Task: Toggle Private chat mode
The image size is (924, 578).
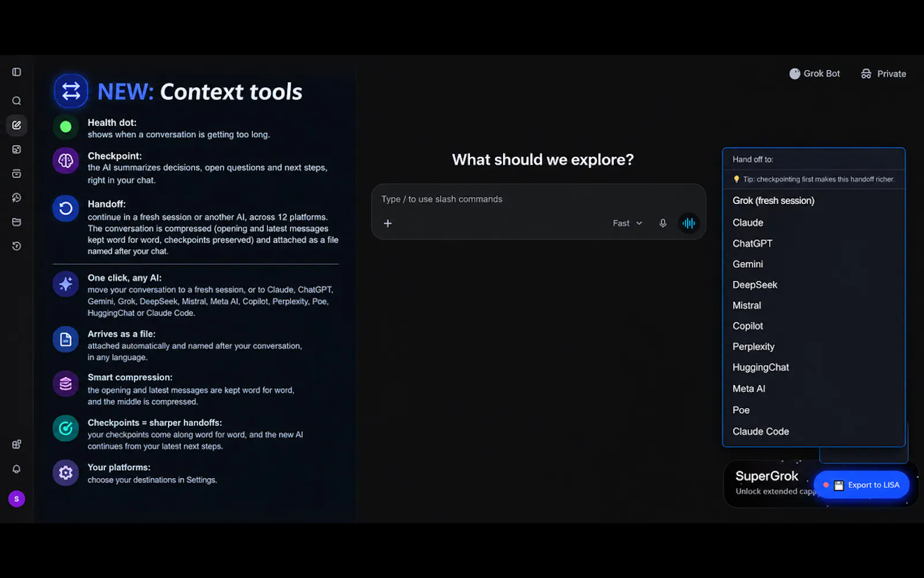Action: (884, 74)
